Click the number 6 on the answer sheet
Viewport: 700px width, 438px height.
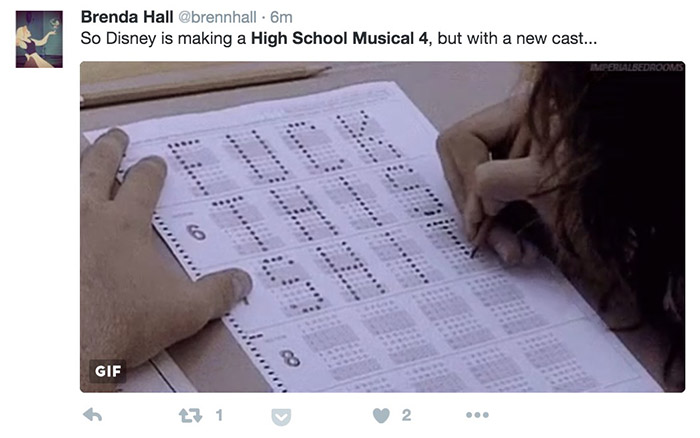(x=196, y=232)
